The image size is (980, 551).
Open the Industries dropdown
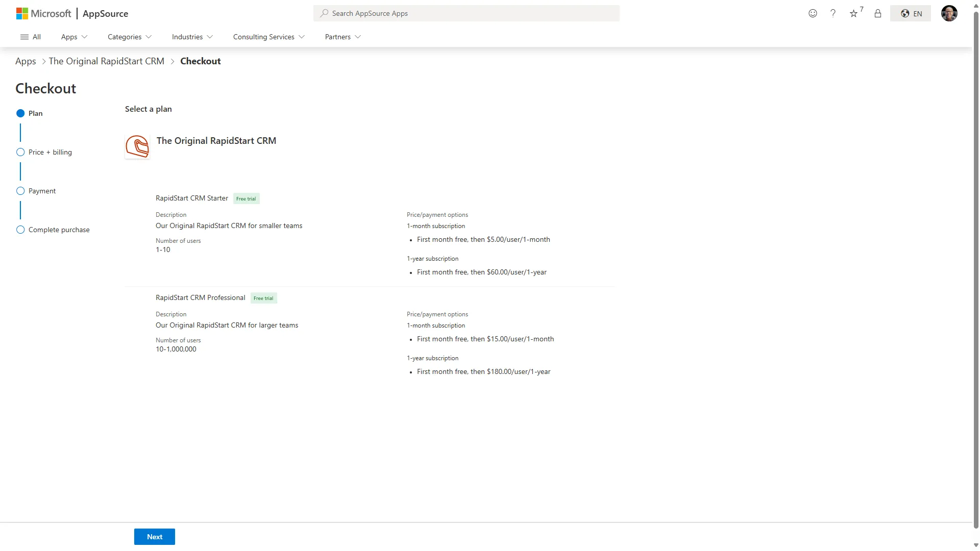click(192, 37)
